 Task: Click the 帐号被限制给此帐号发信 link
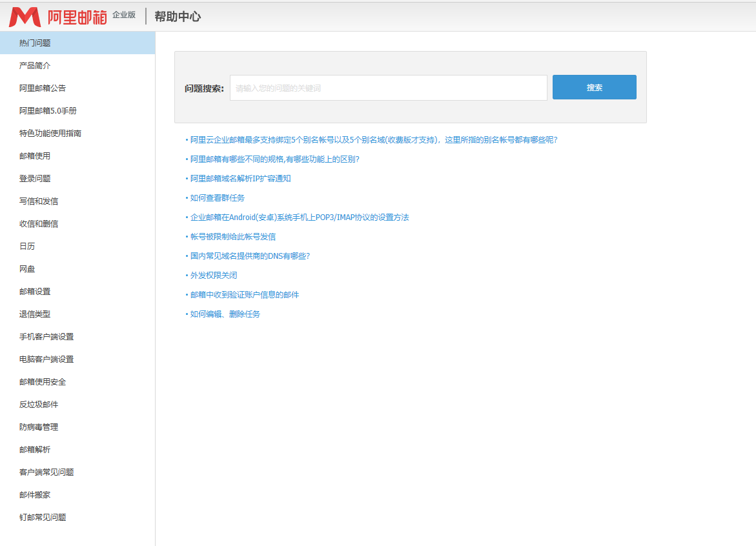[x=233, y=237]
